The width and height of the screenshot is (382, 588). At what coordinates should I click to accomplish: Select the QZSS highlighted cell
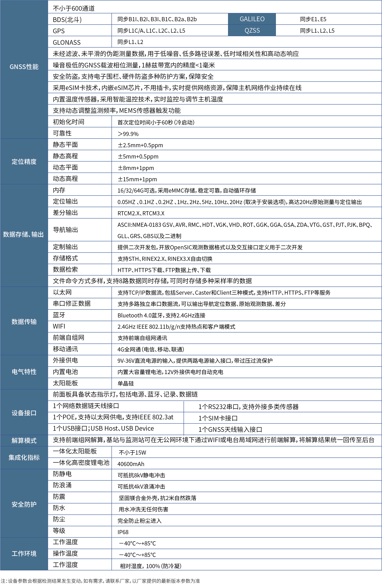tap(252, 31)
